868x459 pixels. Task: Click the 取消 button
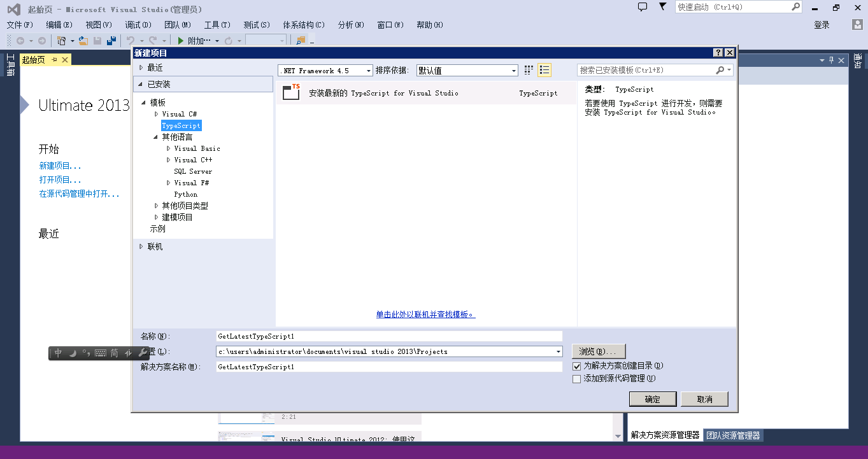coord(704,399)
